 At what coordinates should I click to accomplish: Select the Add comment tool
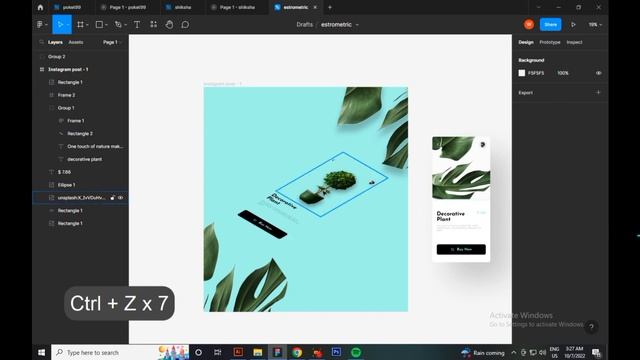185,24
